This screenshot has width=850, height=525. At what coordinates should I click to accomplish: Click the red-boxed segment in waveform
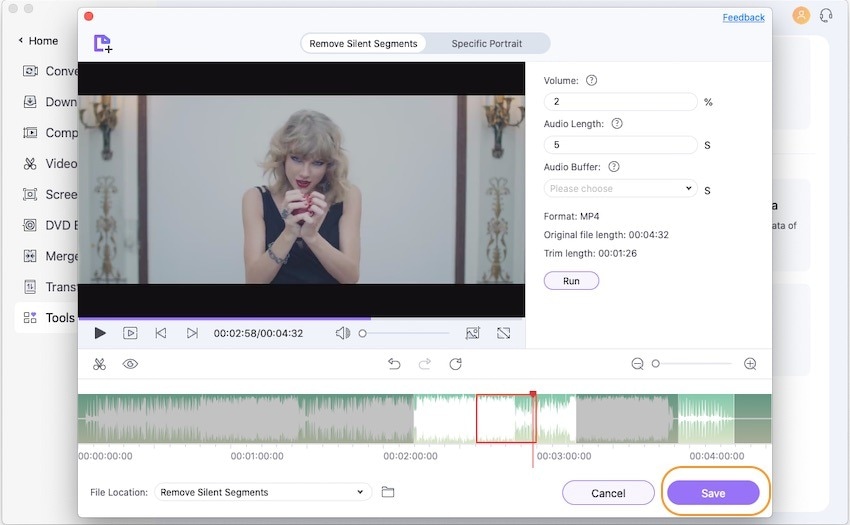click(x=506, y=418)
